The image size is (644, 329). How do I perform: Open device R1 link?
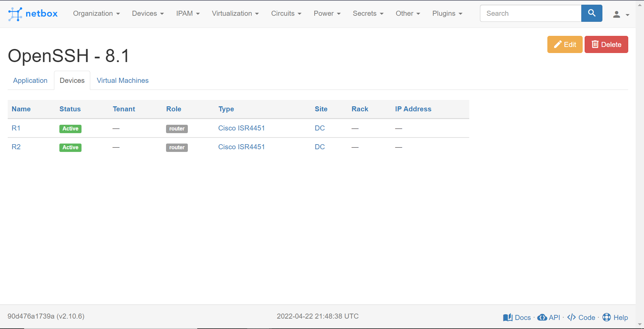click(16, 128)
